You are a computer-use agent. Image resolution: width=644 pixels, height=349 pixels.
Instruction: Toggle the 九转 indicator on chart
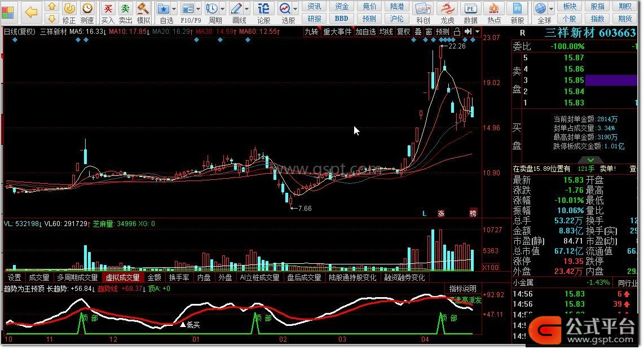pyautogui.click(x=312, y=32)
